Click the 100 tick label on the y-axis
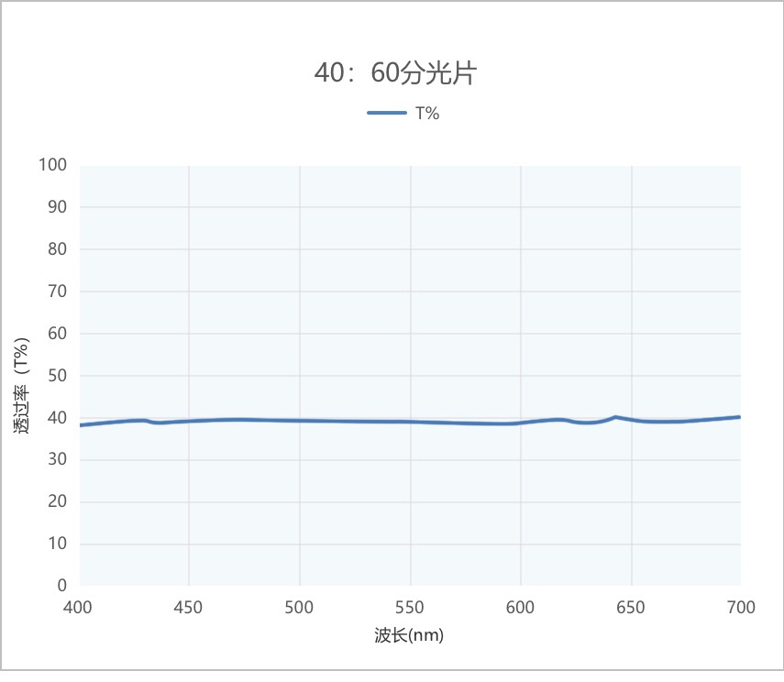This screenshot has height=682, width=784. (x=54, y=164)
